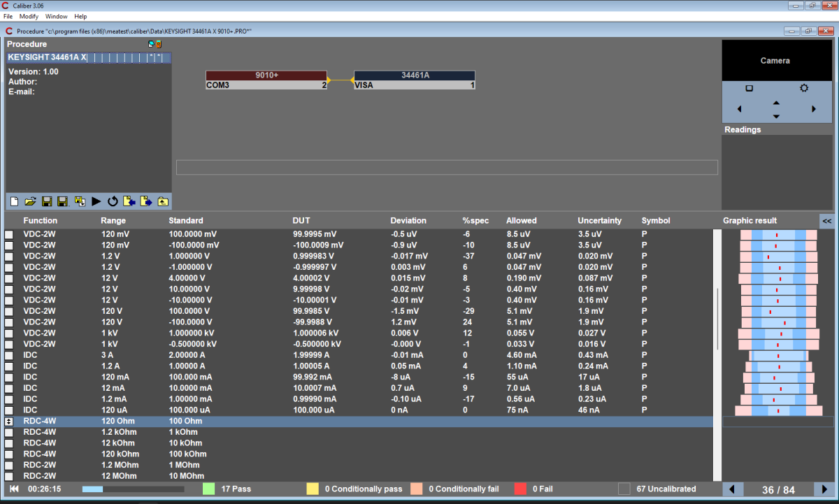Go to next point next to 36 / 84
Image resolution: width=839 pixels, height=504 pixels.
click(x=824, y=489)
